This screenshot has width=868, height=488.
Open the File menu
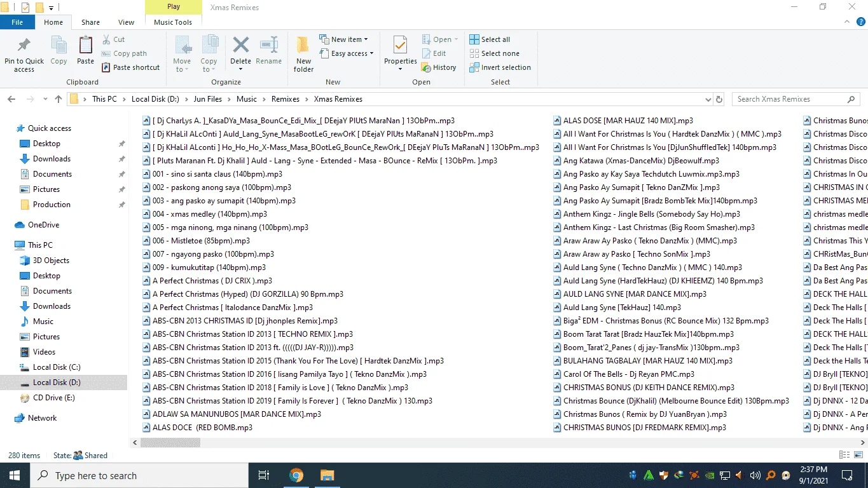coord(17,22)
